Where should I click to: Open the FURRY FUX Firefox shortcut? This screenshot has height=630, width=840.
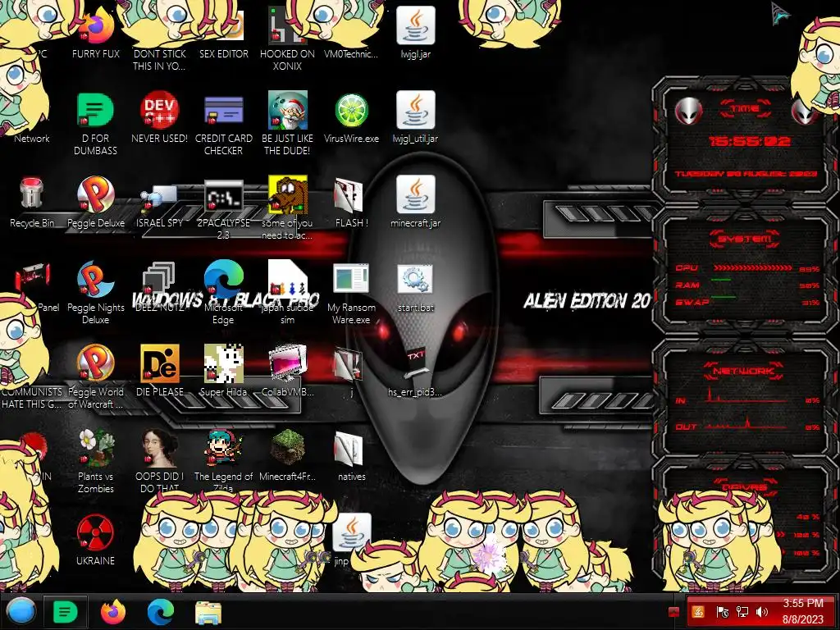point(96,27)
